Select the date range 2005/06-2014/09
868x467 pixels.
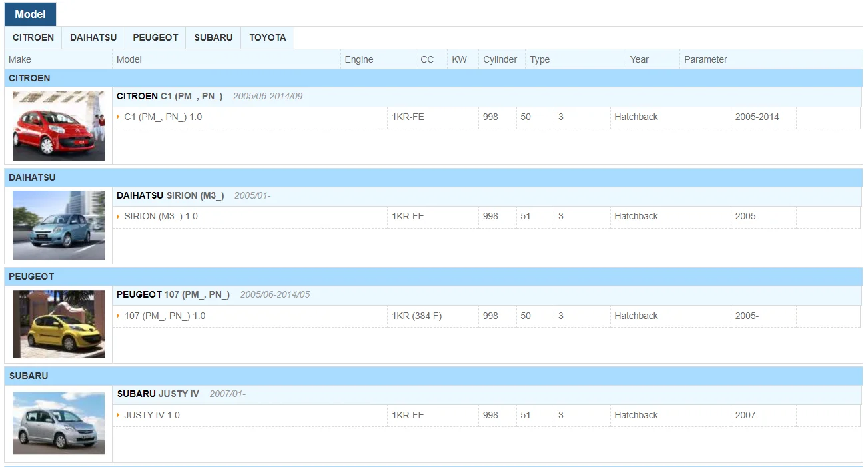268,96
